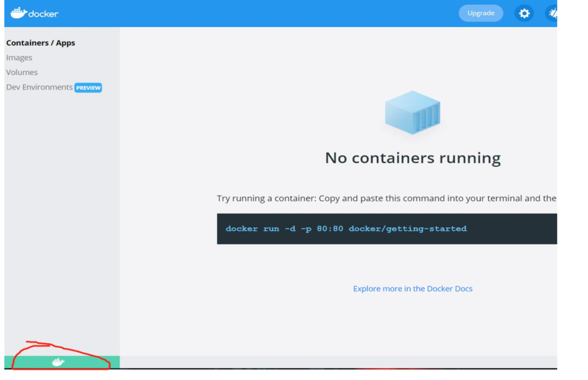The width and height of the screenshot is (588, 380).
Task: Open settings via the gear icon
Action: 524,13
